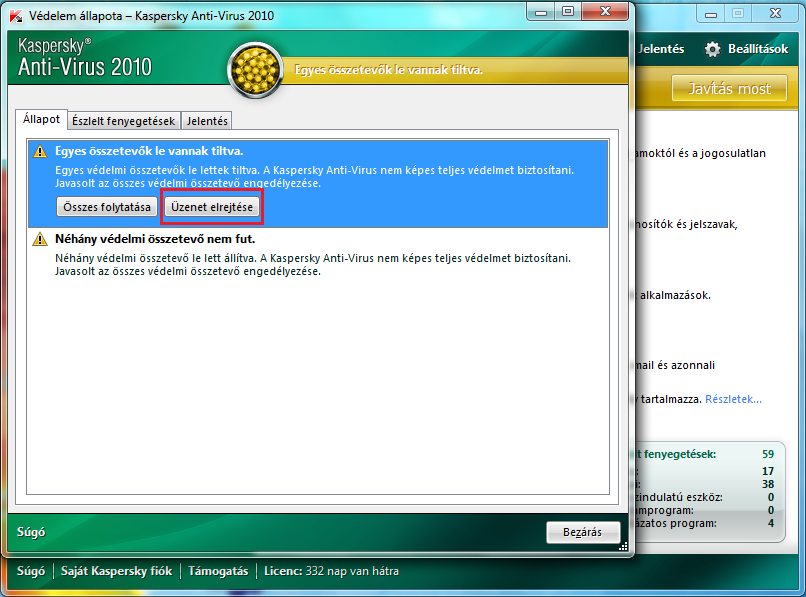Click the Licenc: 332 nap van hátra entry
Image resolution: width=806 pixels, height=597 pixels.
coord(331,571)
